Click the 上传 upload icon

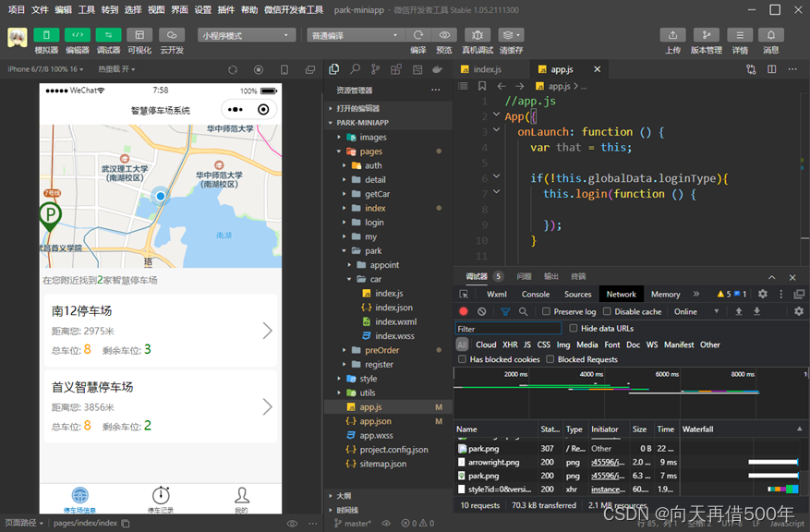click(x=672, y=35)
